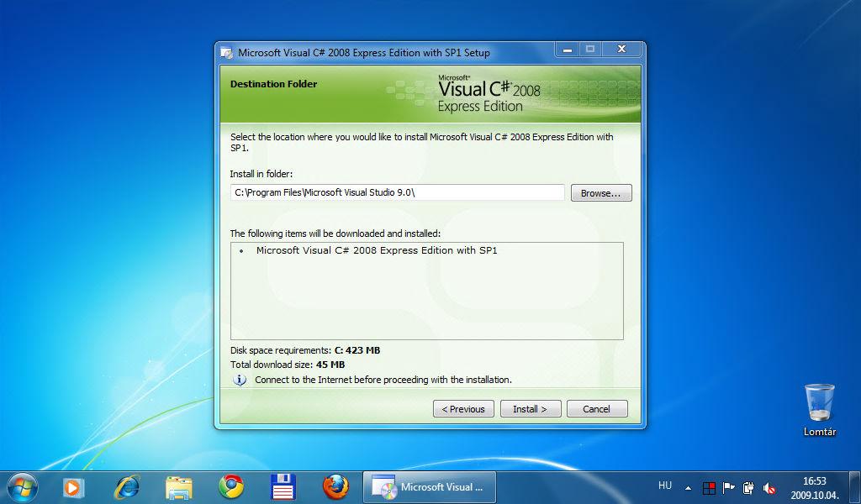Click the Destination Folder heading
This screenshot has width=861, height=504.
coord(273,84)
